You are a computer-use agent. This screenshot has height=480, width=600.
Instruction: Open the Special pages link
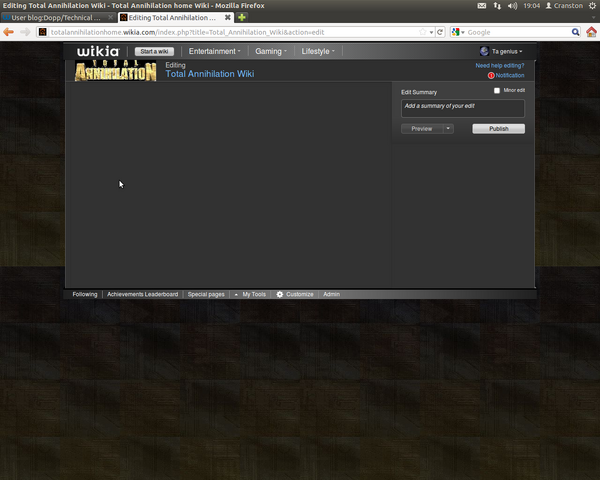click(206, 294)
